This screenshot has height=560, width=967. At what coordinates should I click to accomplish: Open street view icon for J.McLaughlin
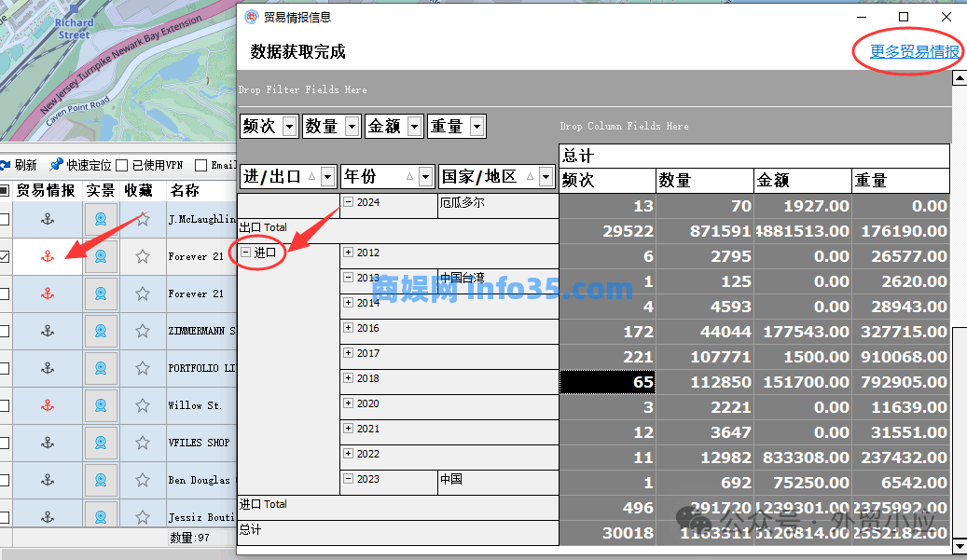pos(101,219)
